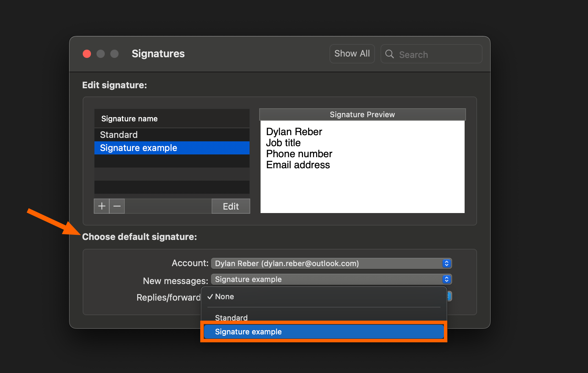Screen dimensions: 588x373
Task: Click the Signature name column header
Action: point(172,119)
